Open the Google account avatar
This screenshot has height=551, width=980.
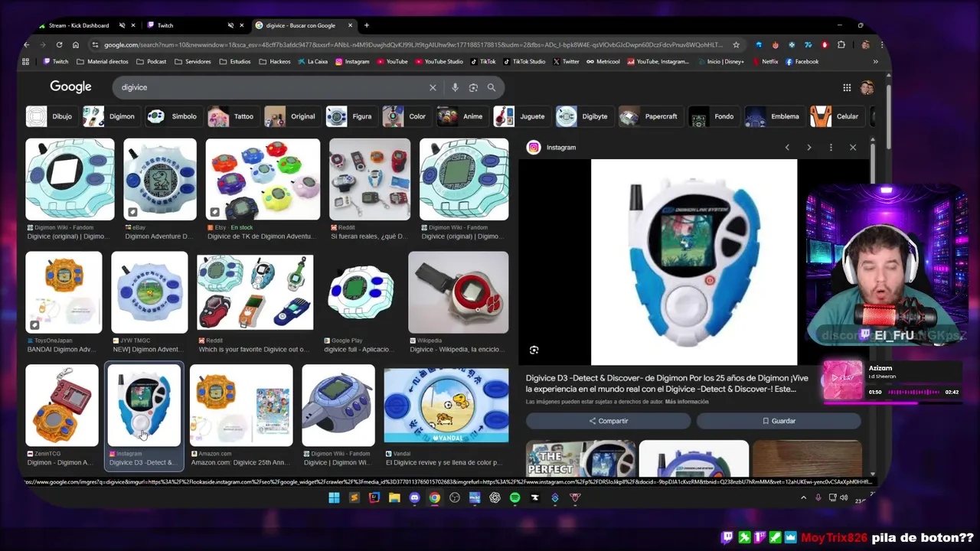point(867,87)
